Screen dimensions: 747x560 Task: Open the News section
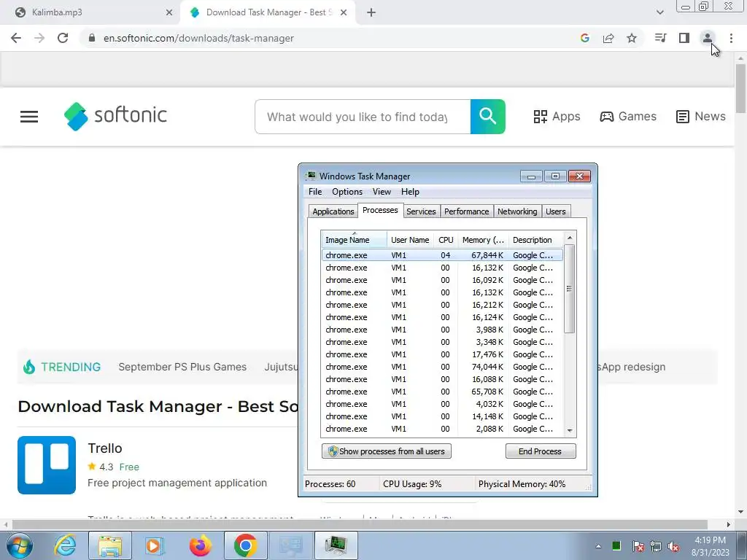point(701,116)
